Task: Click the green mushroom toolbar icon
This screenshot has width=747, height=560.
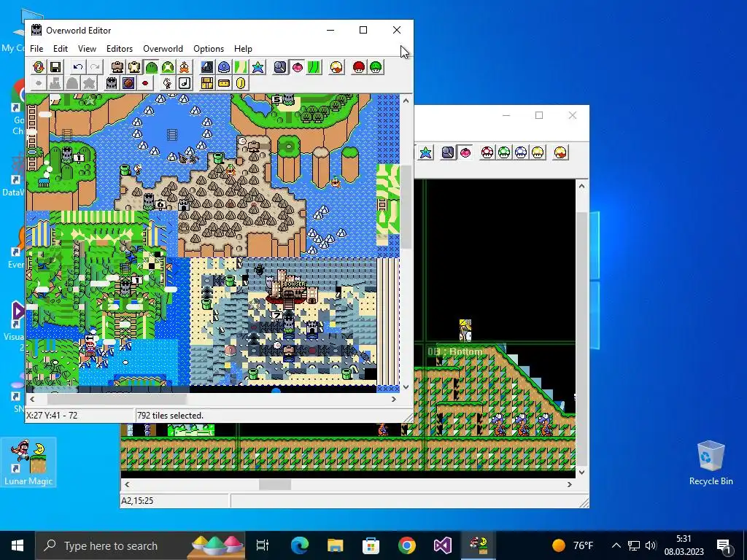Action: pyautogui.click(x=376, y=67)
